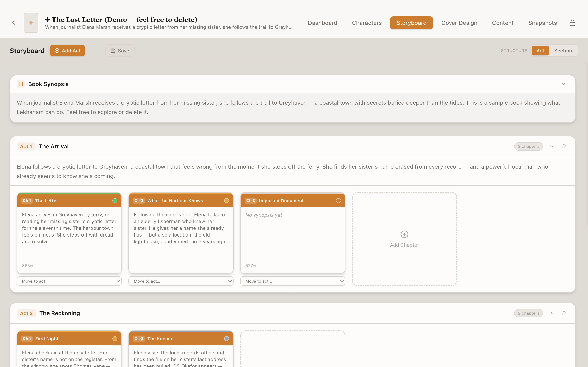Expand Act 2 The Reckoning chapters
Screen dimensions: 588x367
pyautogui.click(x=551, y=313)
